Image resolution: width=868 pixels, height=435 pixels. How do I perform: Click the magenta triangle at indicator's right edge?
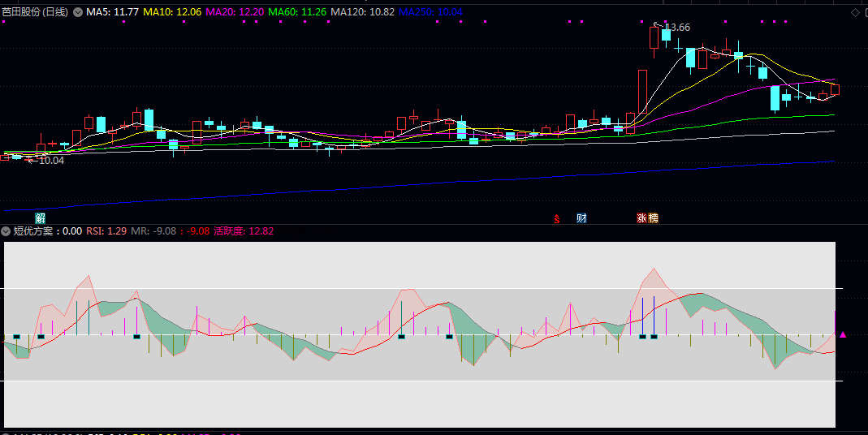coord(843,334)
